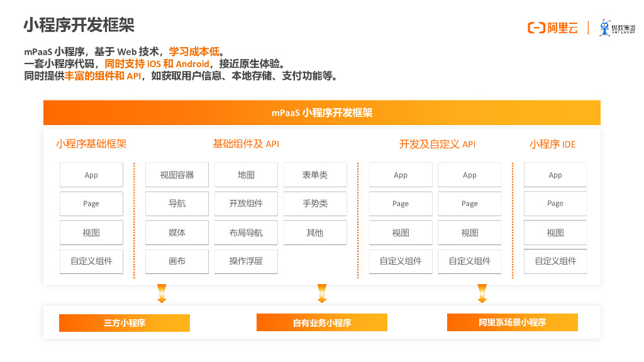Expand the 开发及自定义 API section

(x=436, y=144)
